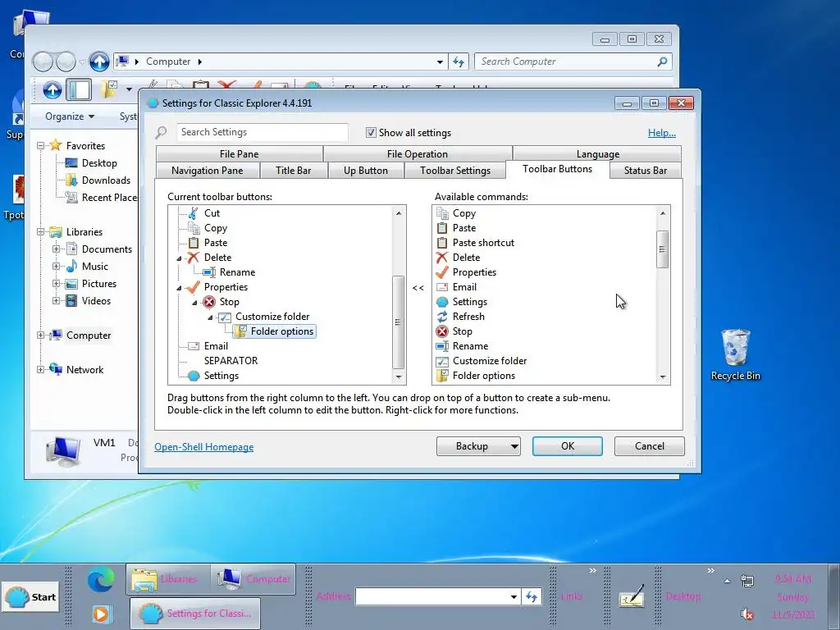Open the Recycle Bin desktop icon
Viewport: 840px width, 630px height.
pyautogui.click(x=735, y=354)
